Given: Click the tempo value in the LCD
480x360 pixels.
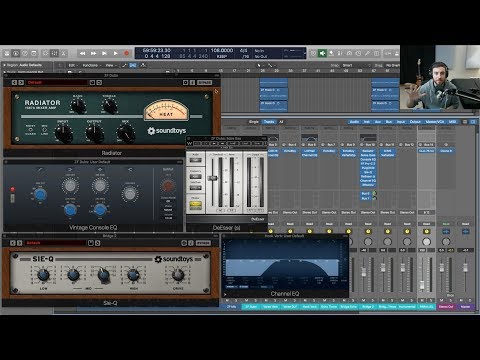Looking at the screenshot, I should click(x=222, y=51).
